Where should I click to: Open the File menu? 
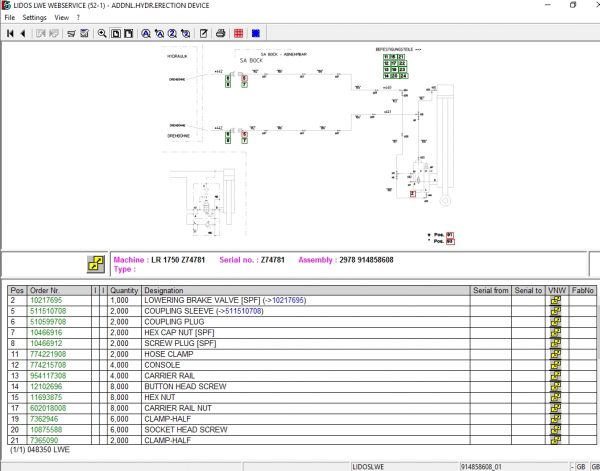[x=10, y=18]
